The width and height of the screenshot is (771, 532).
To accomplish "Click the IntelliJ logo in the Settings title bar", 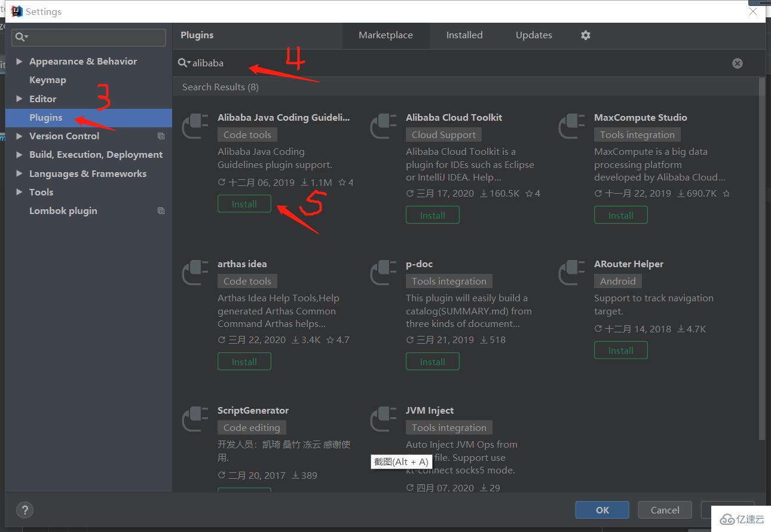I will point(17,11).
